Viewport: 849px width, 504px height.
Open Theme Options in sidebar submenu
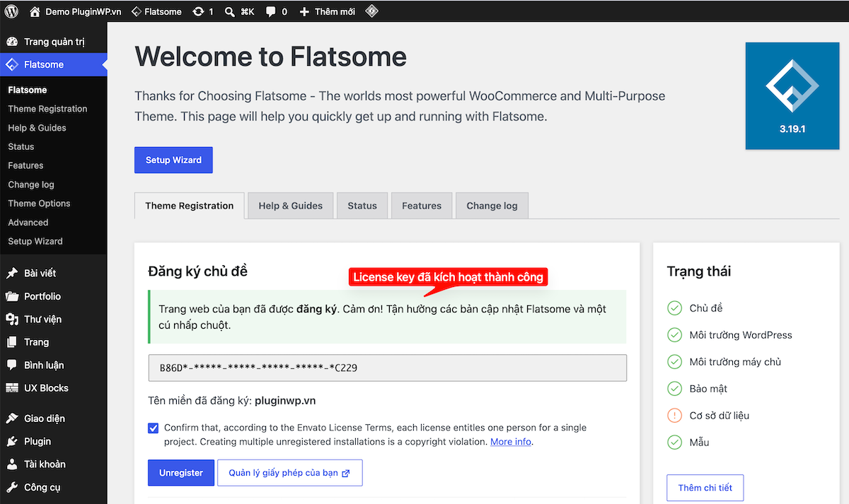coord(39,204)
